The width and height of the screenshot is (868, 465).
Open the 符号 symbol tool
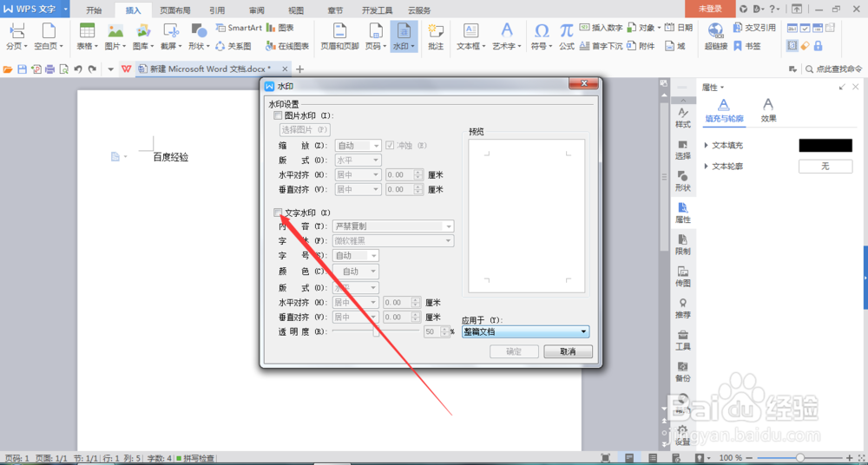click(542, 37)
